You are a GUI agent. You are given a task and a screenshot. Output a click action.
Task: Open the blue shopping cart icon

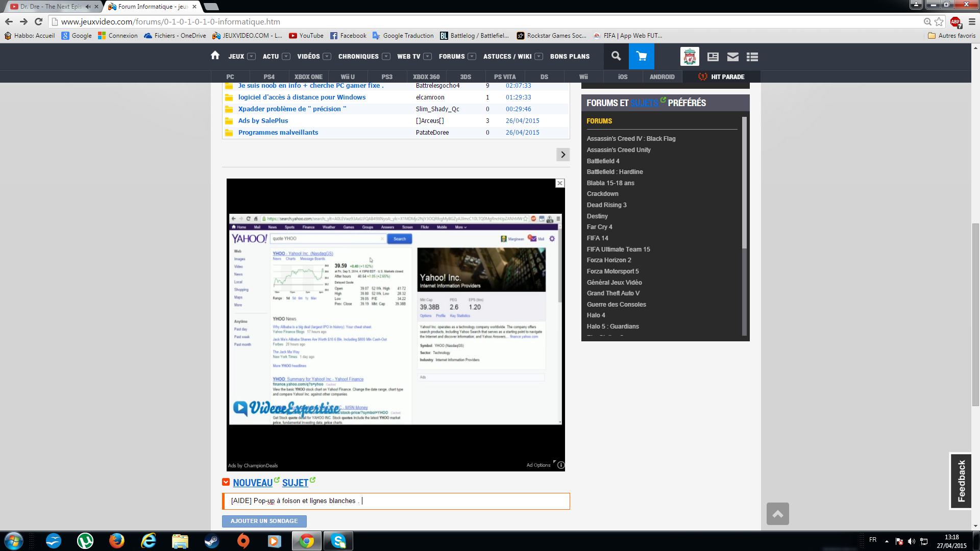(642, 56)
